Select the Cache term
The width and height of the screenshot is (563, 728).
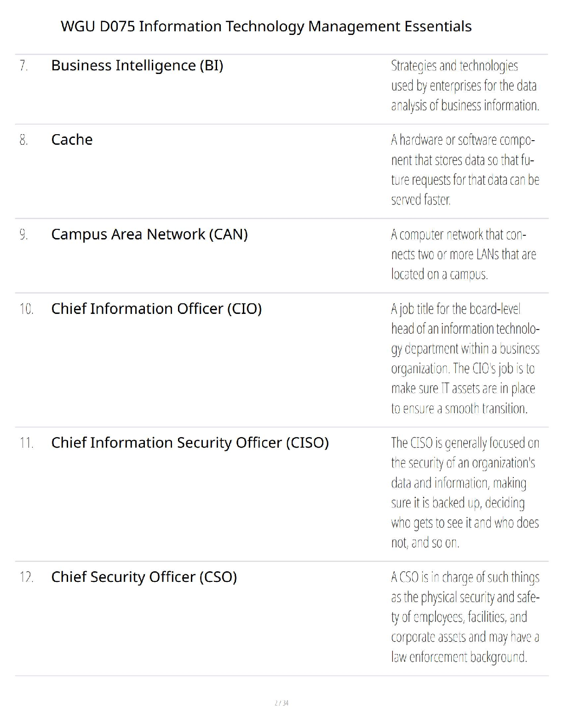(x=72, y=139)
